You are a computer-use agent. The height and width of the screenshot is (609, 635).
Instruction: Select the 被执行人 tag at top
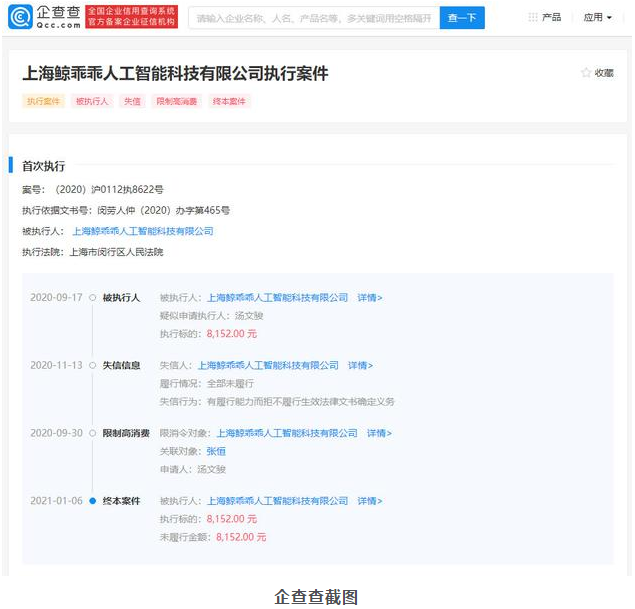92,101
